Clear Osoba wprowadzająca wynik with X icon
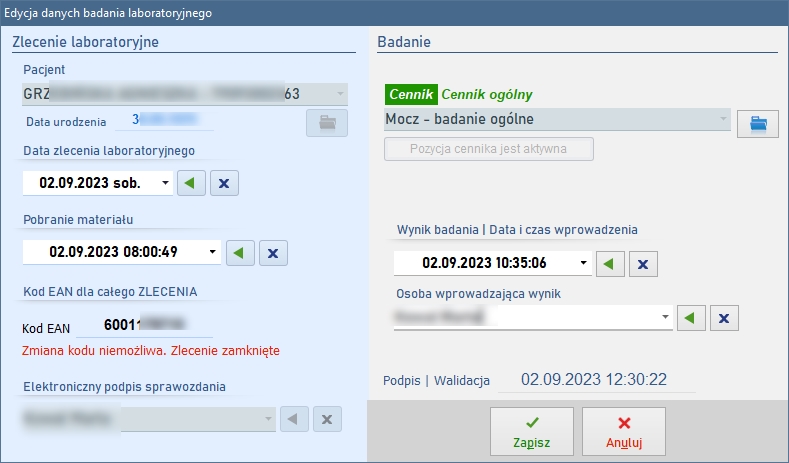 tap(725, 318)
